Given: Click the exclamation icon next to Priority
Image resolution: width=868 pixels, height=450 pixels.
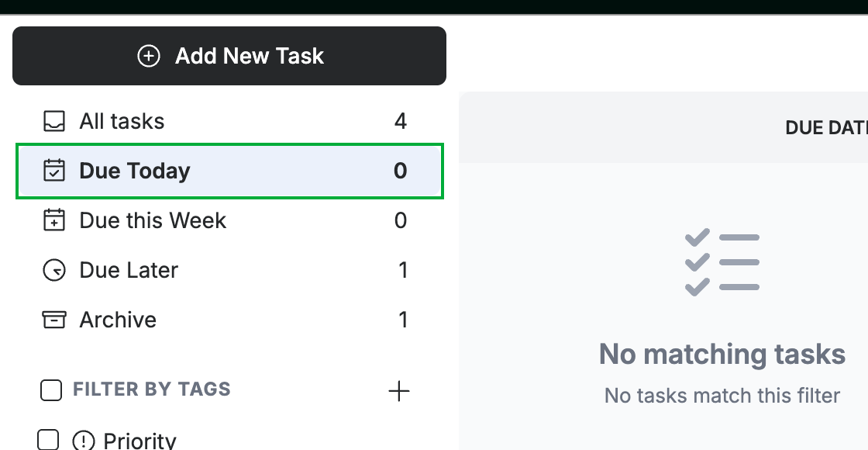Looking at the screenshot, I should point(84,441).
